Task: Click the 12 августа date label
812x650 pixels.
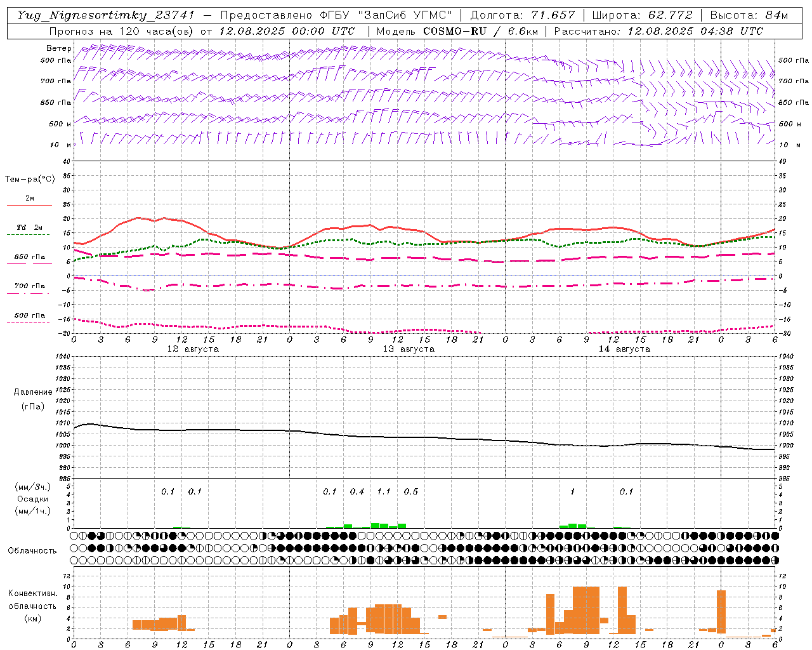Action: click(193, 349)
